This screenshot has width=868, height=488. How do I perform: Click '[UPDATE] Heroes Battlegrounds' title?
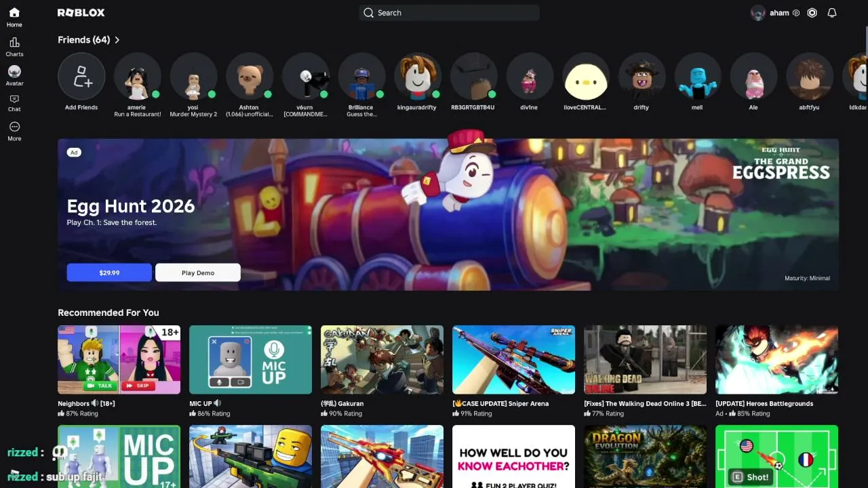[764, 403]
